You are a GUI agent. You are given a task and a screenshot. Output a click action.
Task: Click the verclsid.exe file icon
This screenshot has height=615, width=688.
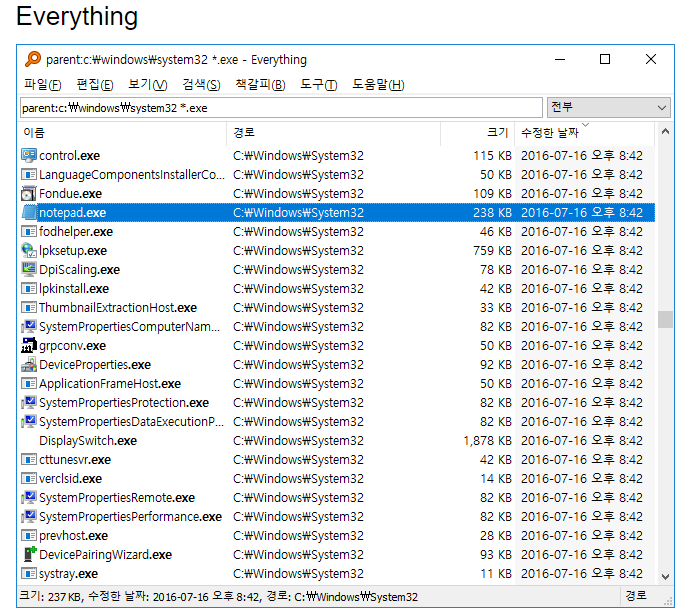29,479
